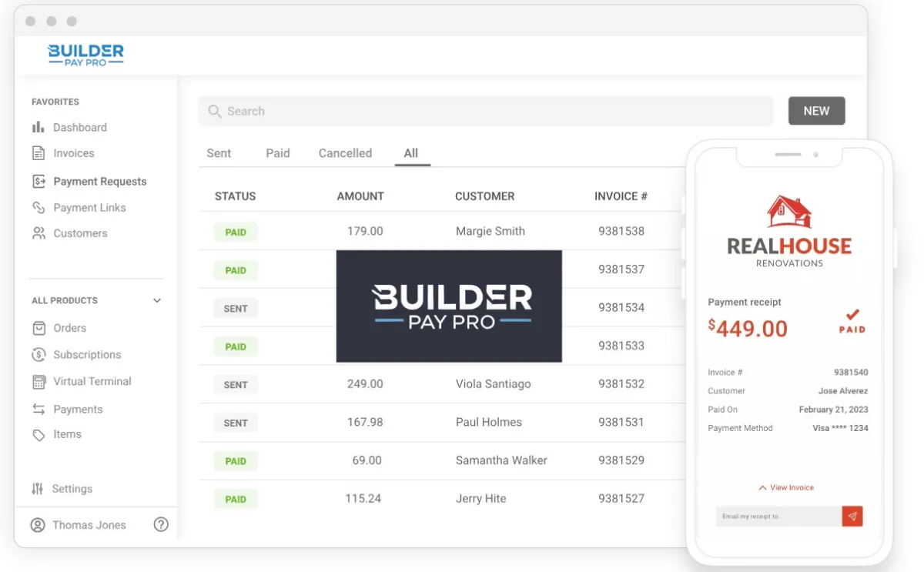Viewport: 924px width, 572px height.
Task: Select the All tab
Action: [411, 153]
